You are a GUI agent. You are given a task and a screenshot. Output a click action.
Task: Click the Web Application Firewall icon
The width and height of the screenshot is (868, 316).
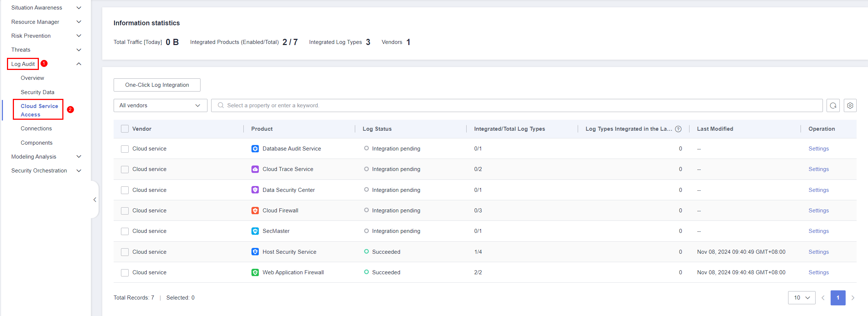[x=255, y=272]
